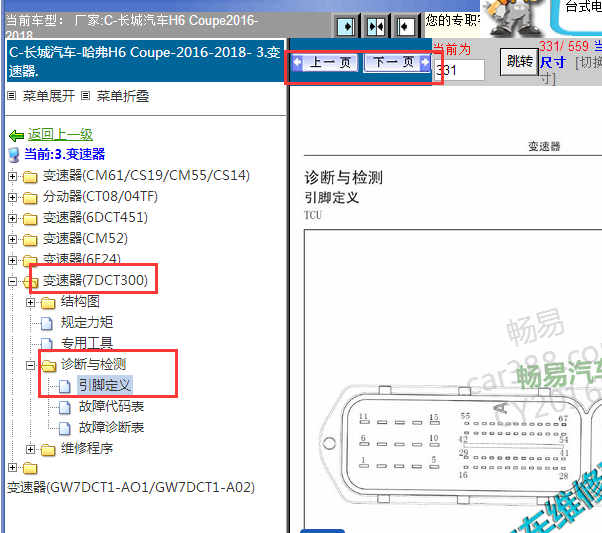The height and width of the screenshot is (533, 602).
Task: Collapse 变速器(7DCT300) node
Action: point(12,281)
